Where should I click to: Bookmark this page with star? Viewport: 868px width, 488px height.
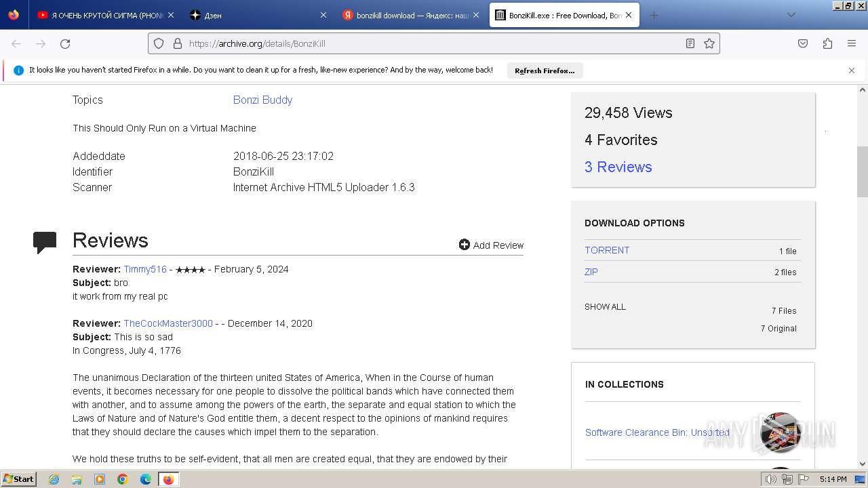pos(709,43)
